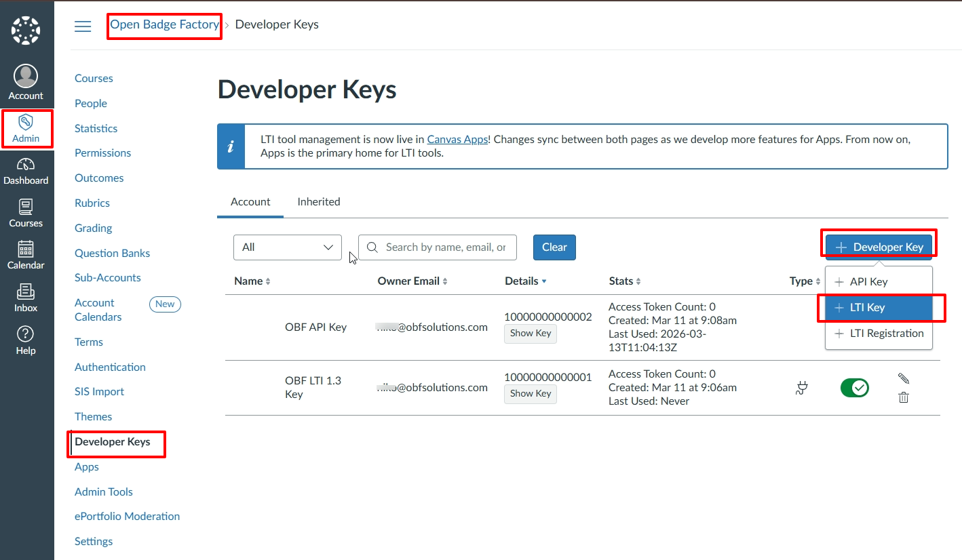Sort the table by the Type column
The width and height of the screenshot is (962, 560).
805,281
